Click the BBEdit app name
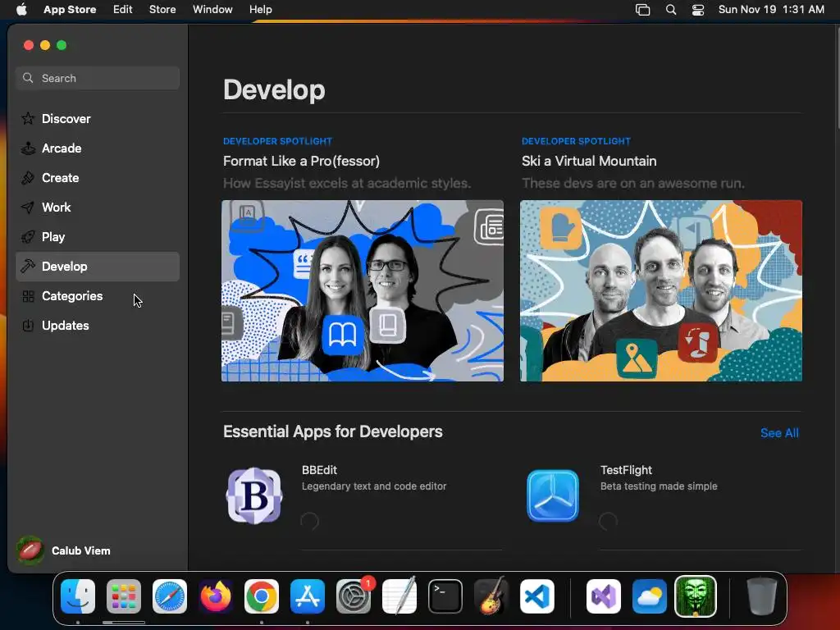The height and width of the screenshot is (630, 840). (x=319, y=470)
